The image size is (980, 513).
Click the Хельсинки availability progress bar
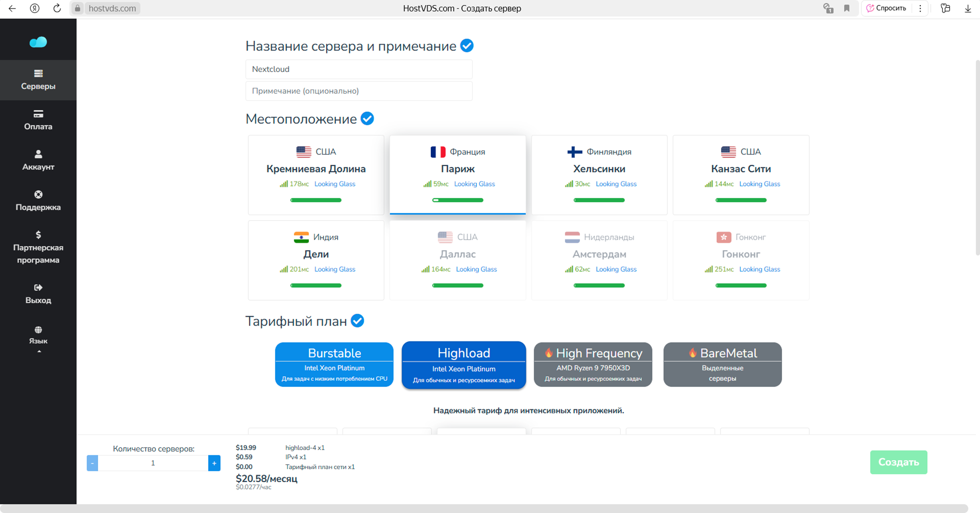tap(599, 200)
